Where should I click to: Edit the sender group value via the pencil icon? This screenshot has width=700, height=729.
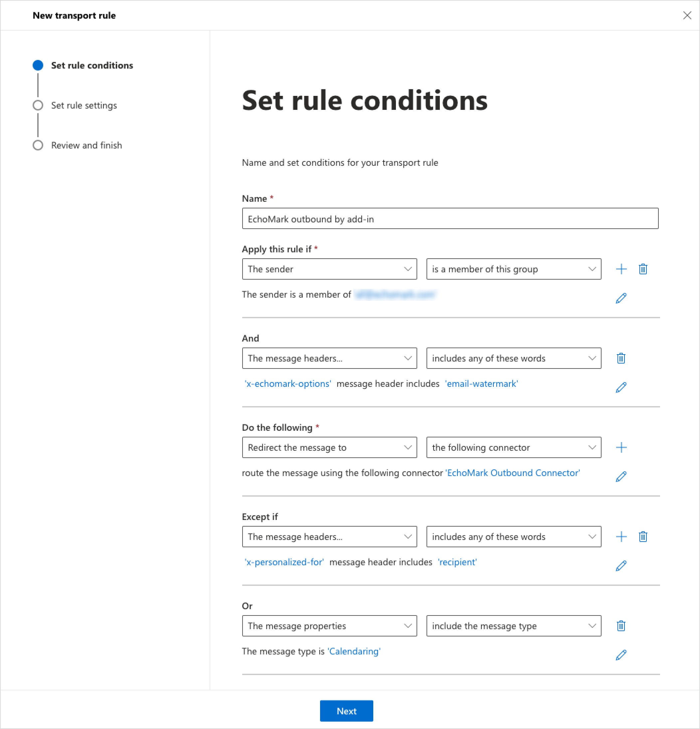coord(621,298)
